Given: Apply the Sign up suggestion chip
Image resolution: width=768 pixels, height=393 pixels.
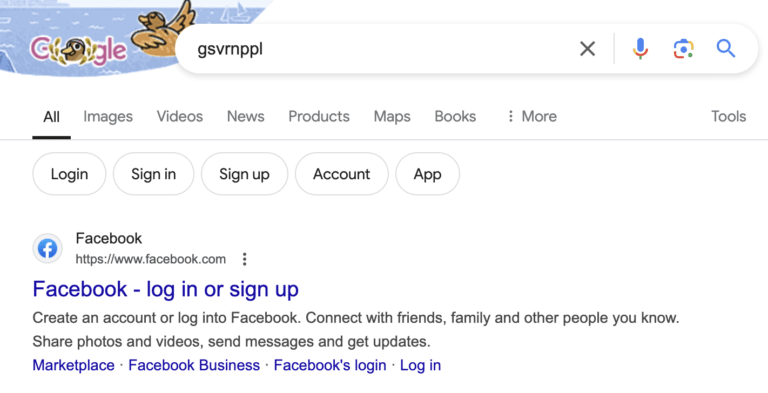Looking at the screenshot, I should (x=244, y=174).
